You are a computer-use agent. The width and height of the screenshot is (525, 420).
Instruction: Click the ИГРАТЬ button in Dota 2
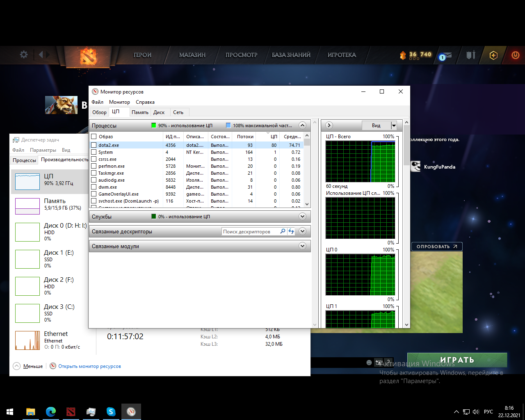point(457,360)
